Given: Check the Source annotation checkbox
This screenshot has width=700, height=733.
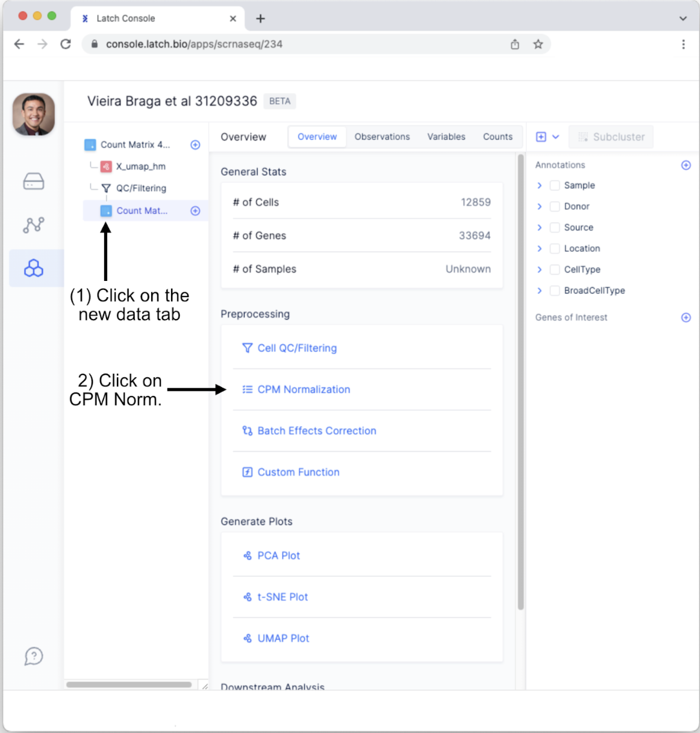Looking at the screenshot, I should [x=555, y=228].
